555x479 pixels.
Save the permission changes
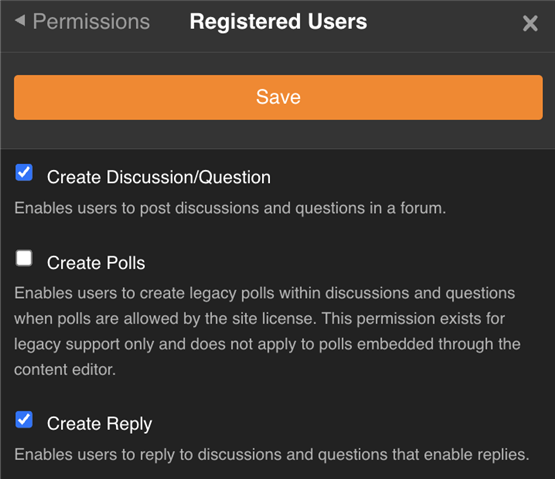point(278,97)
